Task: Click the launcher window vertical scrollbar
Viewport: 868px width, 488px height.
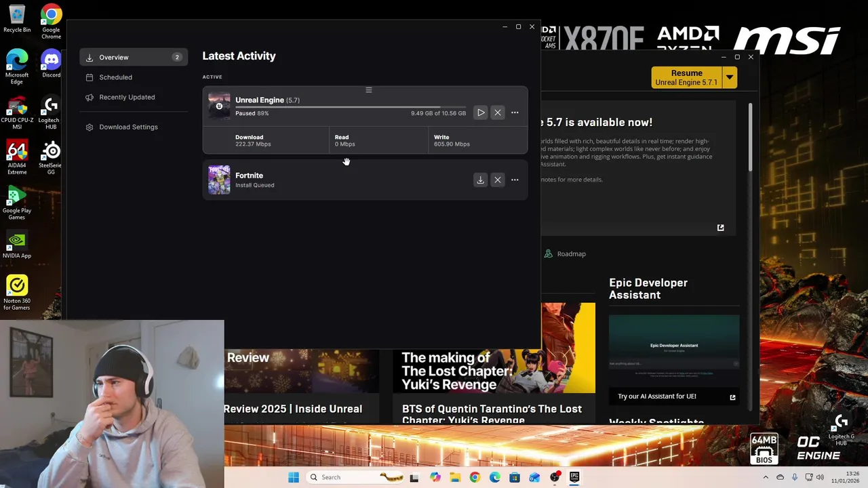Action: (750, 137)
